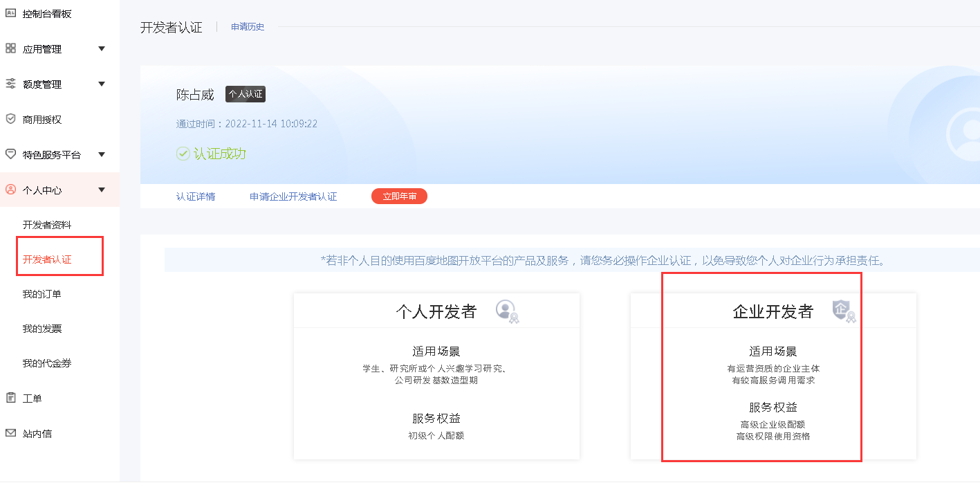Click 高级权限使用资格 text
980x485 pixels.
(773, 437)
